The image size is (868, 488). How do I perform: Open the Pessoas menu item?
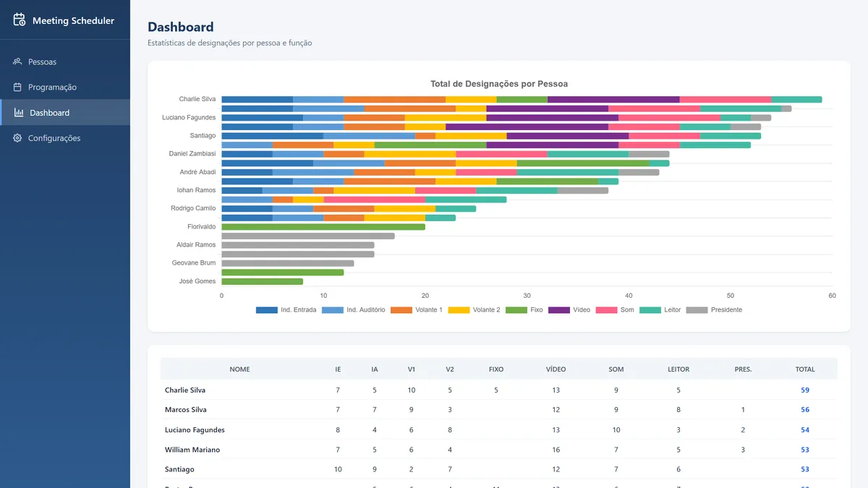click(x=65, y=61)
